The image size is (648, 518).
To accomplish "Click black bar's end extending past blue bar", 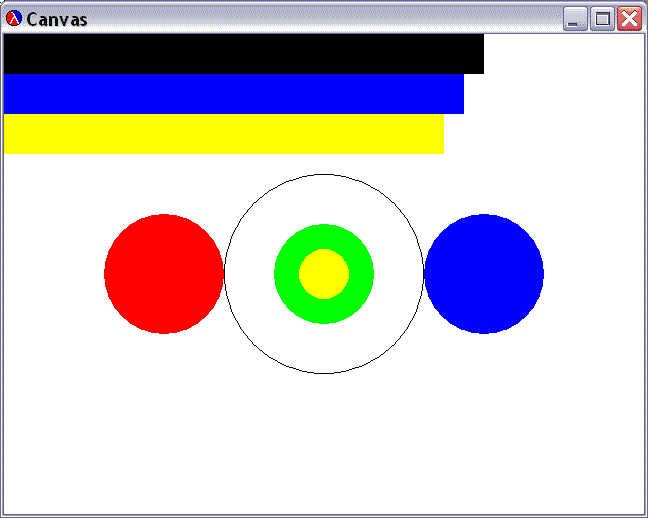I will (x=474, y=54).
